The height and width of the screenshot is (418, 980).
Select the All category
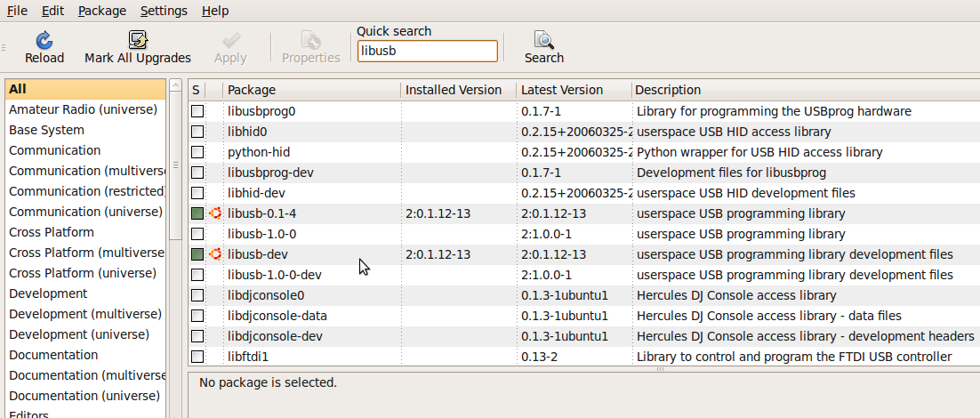(x=85, y=89)
